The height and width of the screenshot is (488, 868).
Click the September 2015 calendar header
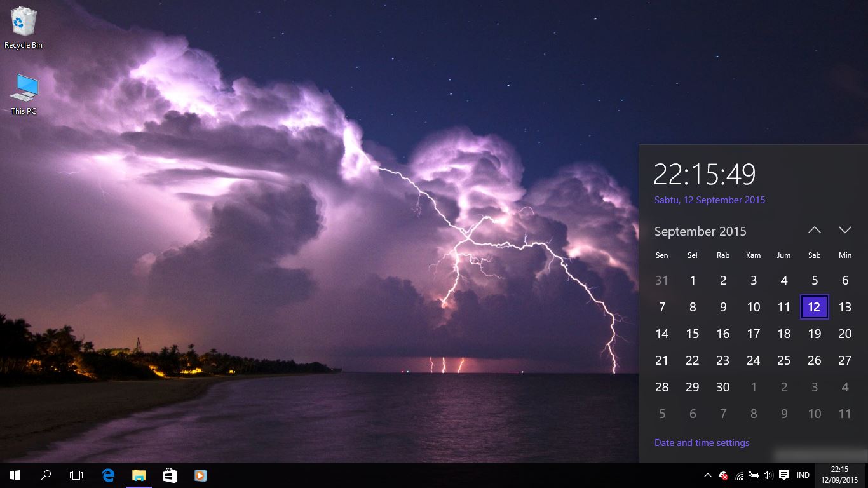700,231
